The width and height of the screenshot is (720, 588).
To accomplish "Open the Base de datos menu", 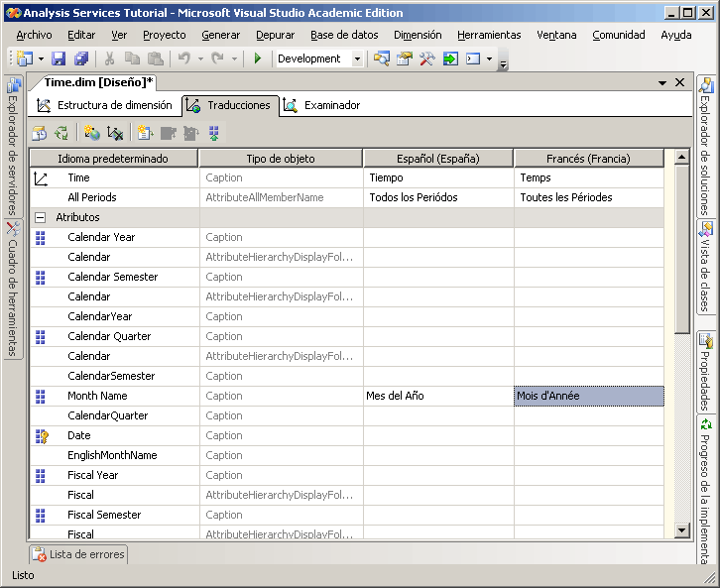I will pos(344,35).
